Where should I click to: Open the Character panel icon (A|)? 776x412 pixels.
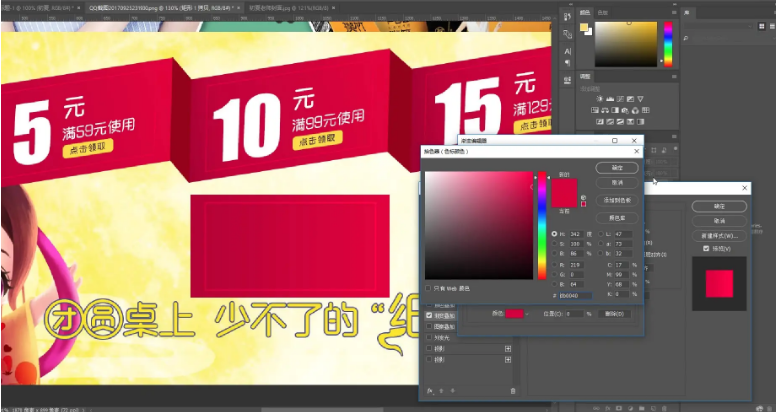tap(568, 52)
